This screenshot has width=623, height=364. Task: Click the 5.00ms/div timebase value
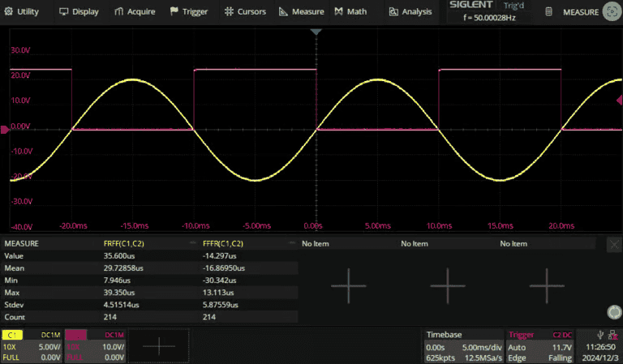pyautogui.click(x=482, y=347)
